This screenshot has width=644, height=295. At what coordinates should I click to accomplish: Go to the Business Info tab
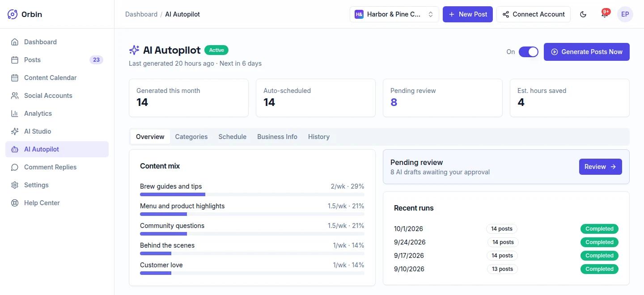pyautogui.click(x=277, y=137)
